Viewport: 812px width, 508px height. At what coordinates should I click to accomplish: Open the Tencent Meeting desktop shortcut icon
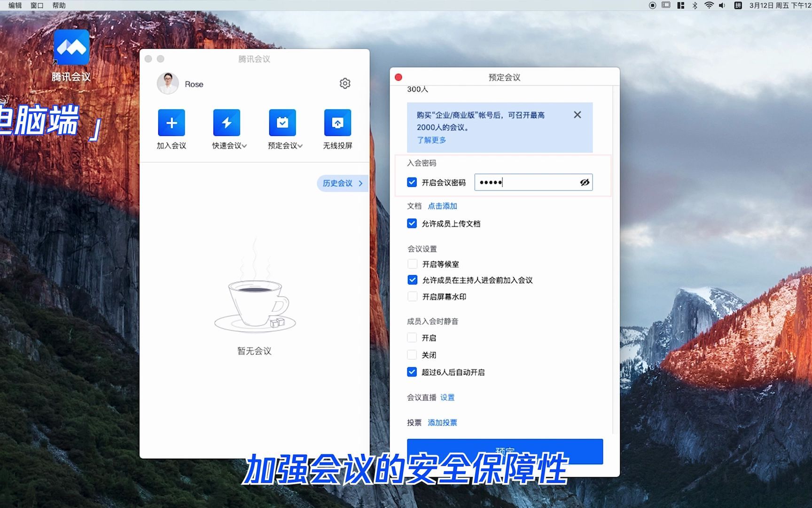click(x=71, y=47)
